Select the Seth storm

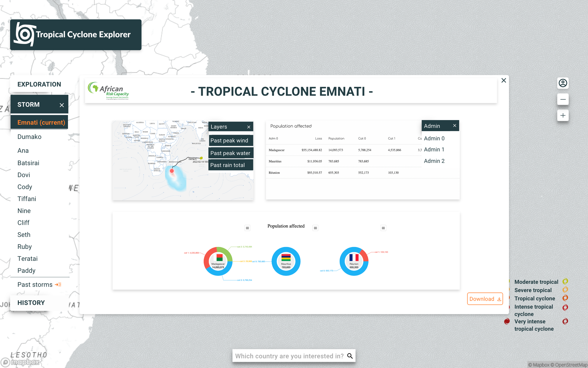click(24, 235)
